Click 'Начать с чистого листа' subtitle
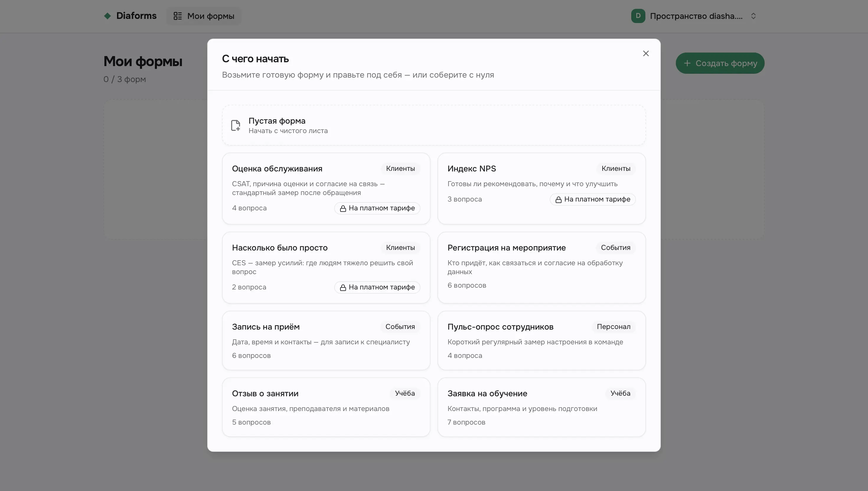 pos(288,131)
